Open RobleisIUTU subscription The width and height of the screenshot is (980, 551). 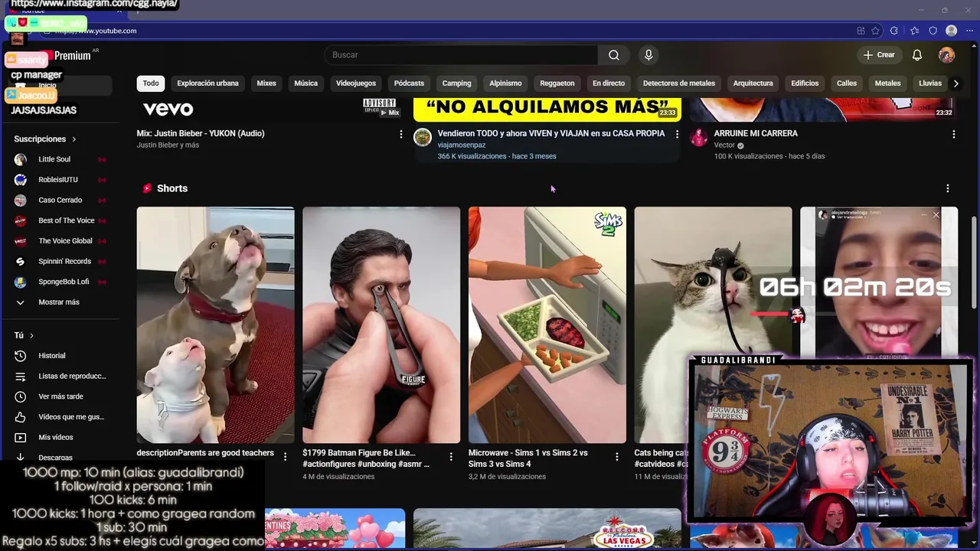pos(61,180)
